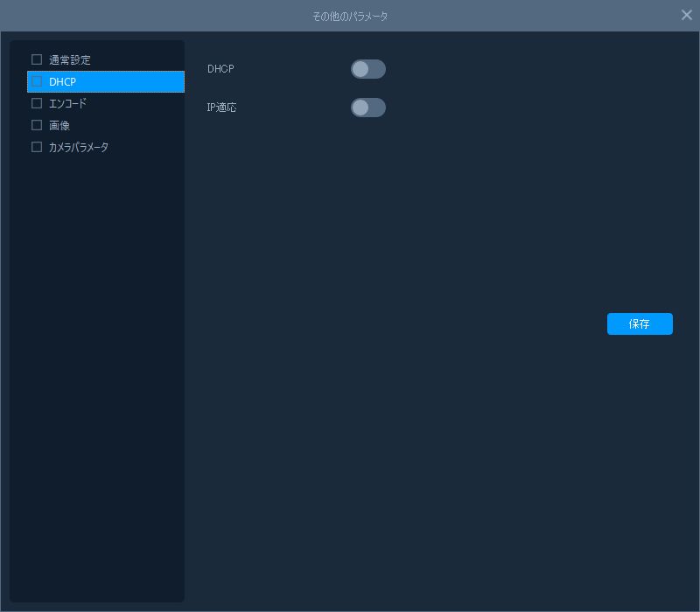Click the 保存 button
The height and width of the screenshot is (612, 700).
(x=640, y=323)
